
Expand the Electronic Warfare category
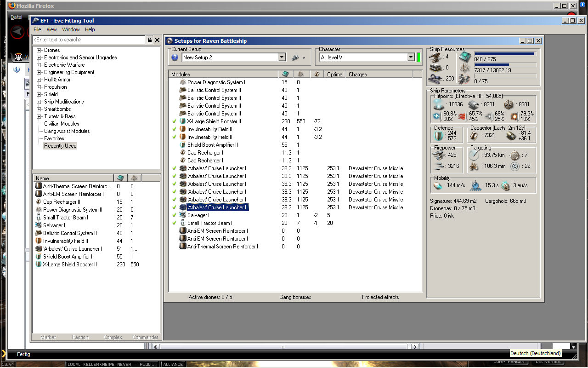point(39,65)
